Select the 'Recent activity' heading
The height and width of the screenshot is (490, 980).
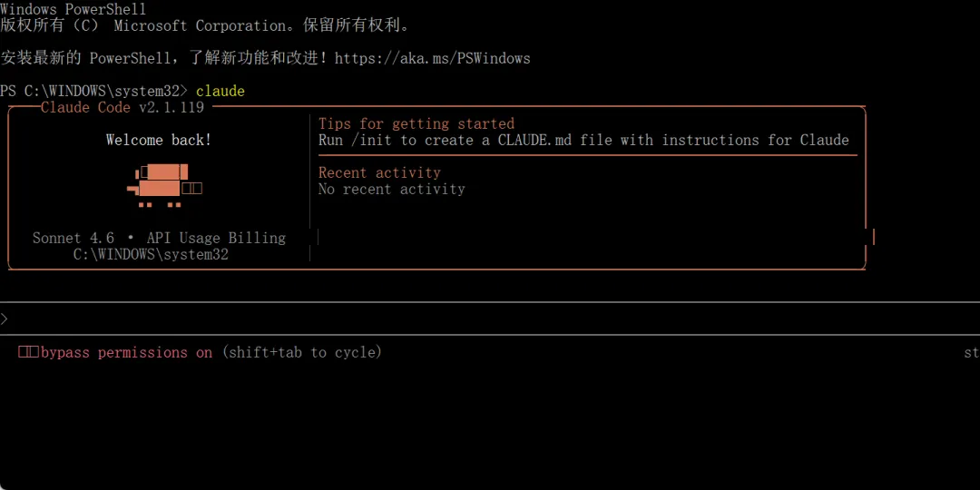pos(379,173)
